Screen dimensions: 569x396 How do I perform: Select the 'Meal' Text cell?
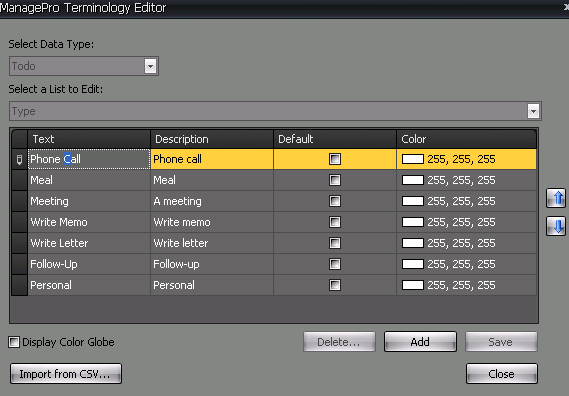coord(89,180)
